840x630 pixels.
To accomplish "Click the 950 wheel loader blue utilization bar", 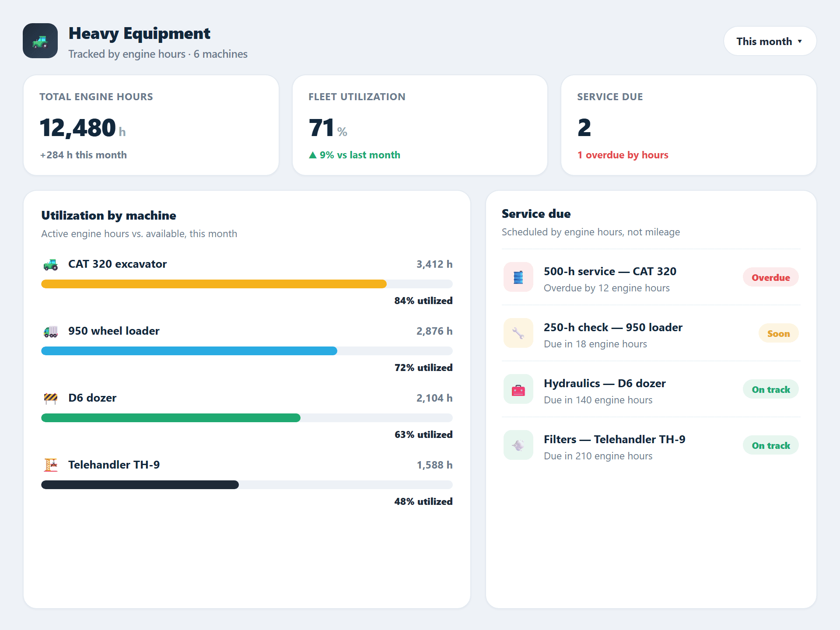I will click(189, 351).
